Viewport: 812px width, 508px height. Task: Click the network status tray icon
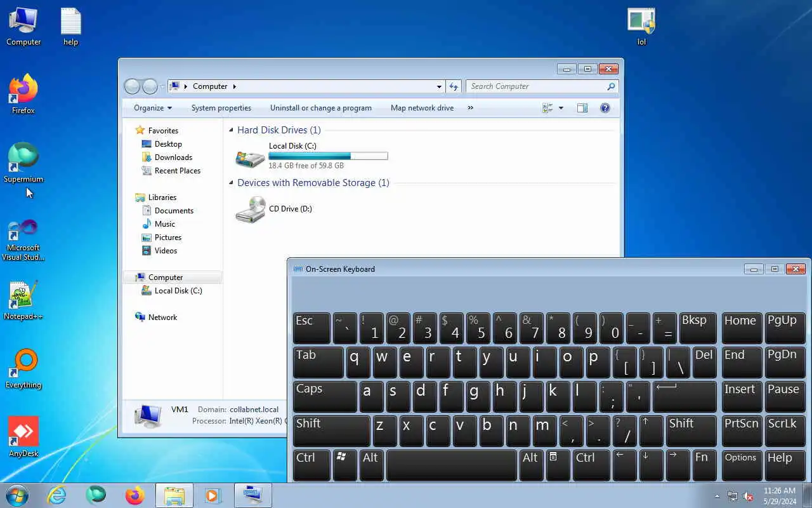[x=733, y=496]
